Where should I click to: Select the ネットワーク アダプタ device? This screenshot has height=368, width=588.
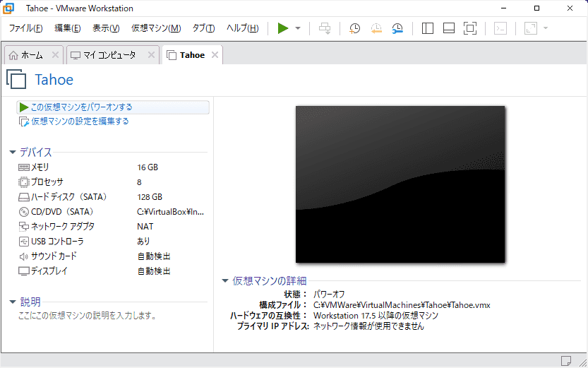[x=62, y=227]
